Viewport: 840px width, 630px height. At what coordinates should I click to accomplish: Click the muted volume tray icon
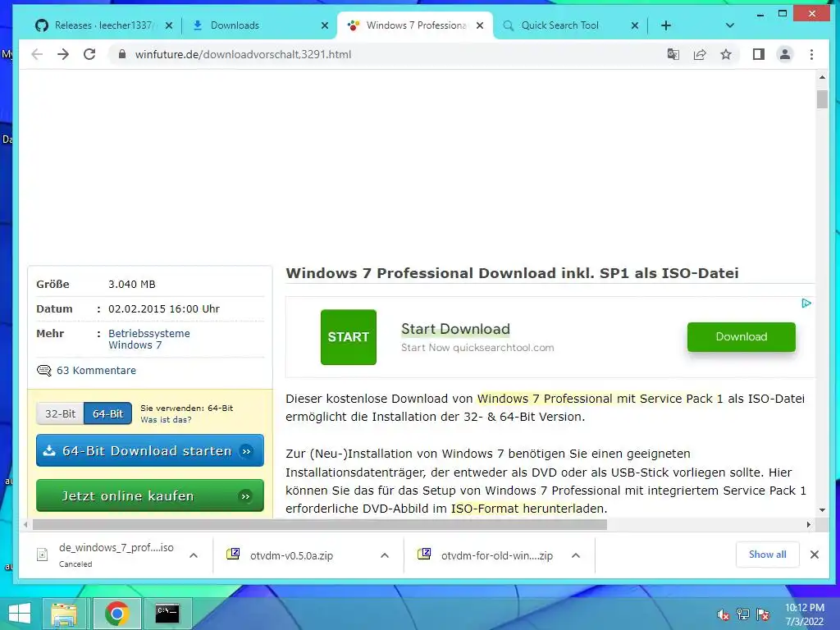tap(724, 614)
